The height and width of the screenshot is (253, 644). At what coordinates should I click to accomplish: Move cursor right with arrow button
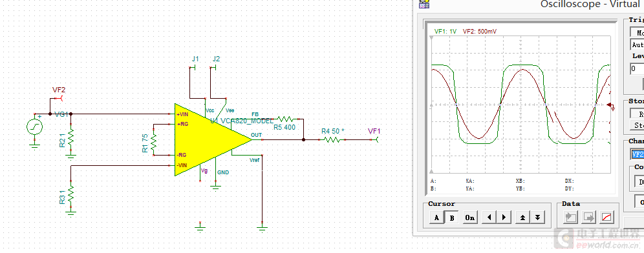coord(504,218)
